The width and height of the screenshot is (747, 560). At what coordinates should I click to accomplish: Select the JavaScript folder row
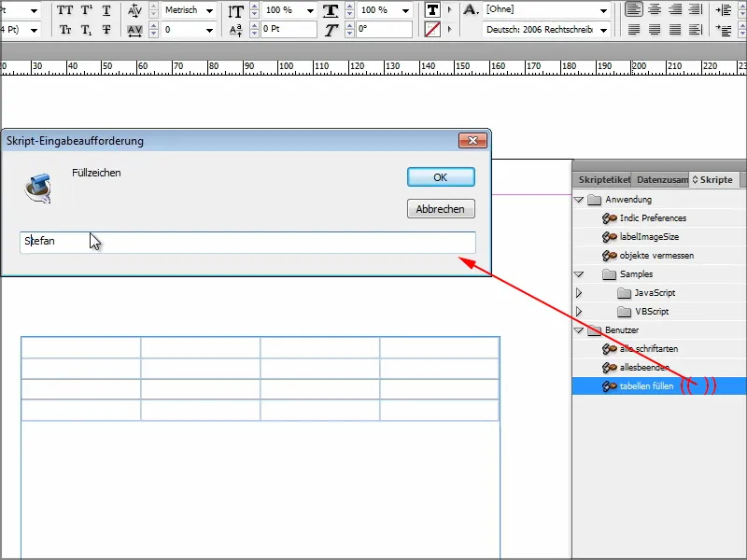click(659, 293)
